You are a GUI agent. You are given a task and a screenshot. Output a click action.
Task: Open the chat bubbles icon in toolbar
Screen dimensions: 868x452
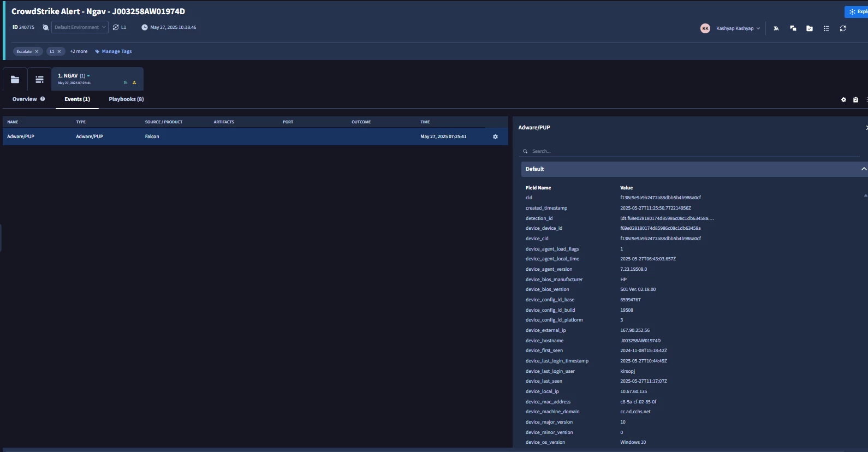pyautogui.click(x=793, y=28)
